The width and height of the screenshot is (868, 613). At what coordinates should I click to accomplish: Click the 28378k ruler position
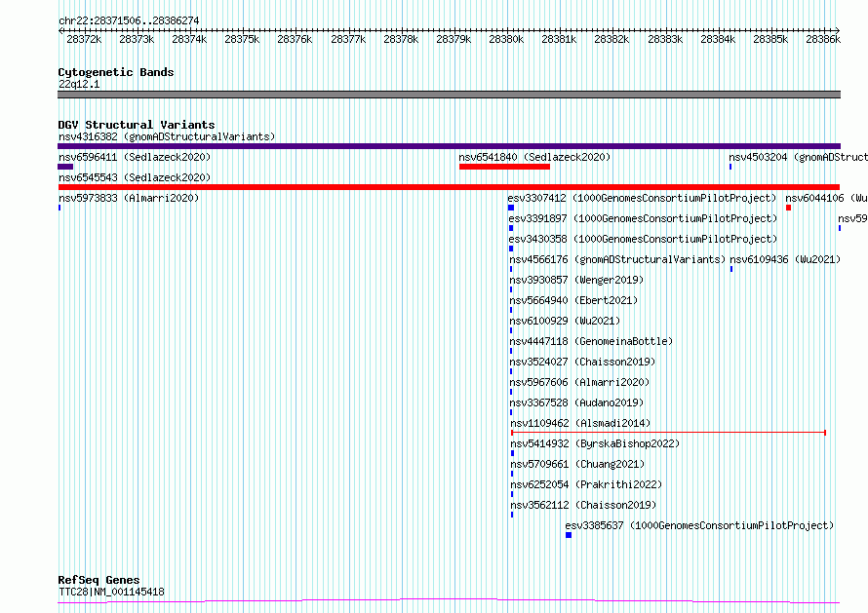tap(401, 39)
